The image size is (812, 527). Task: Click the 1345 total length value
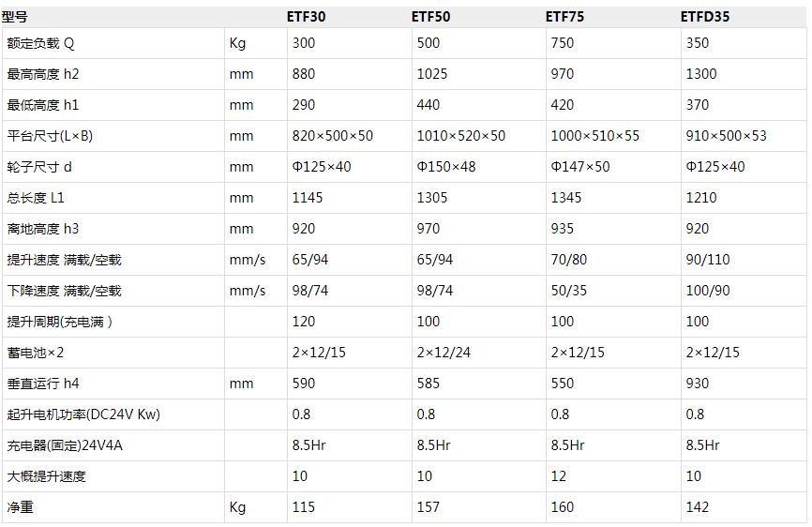[566, 198]
